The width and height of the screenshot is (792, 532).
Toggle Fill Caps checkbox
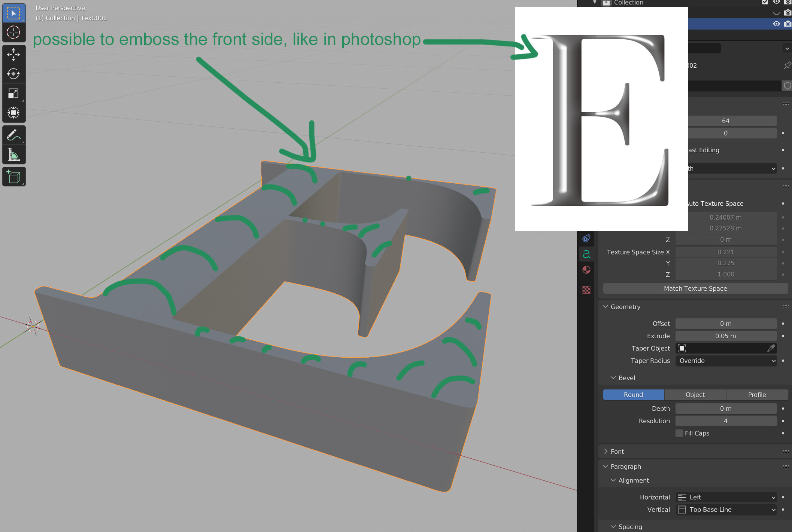click(679, 433)
